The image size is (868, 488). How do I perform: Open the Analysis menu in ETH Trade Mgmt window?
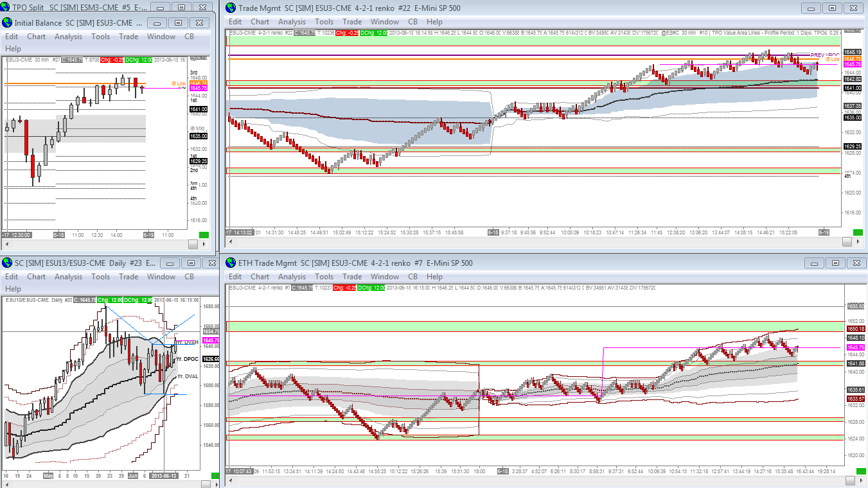click(292, 277)
